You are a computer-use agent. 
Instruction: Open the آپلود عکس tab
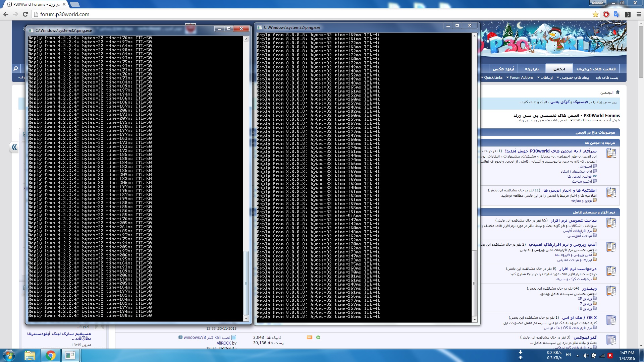[x=503, y=69]
